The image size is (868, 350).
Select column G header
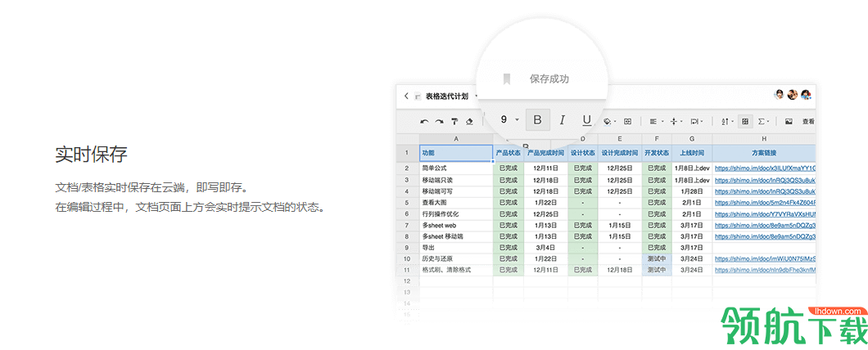tap(692, 139)
